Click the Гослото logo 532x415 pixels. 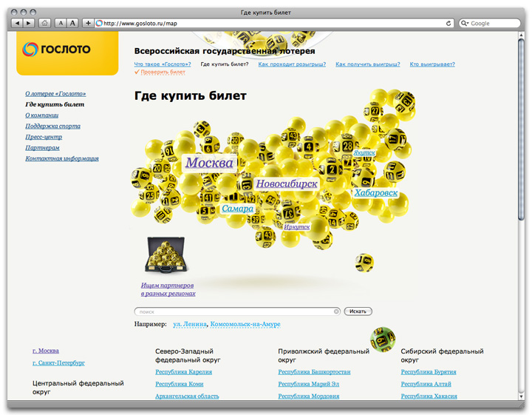(x=66, y=49)
